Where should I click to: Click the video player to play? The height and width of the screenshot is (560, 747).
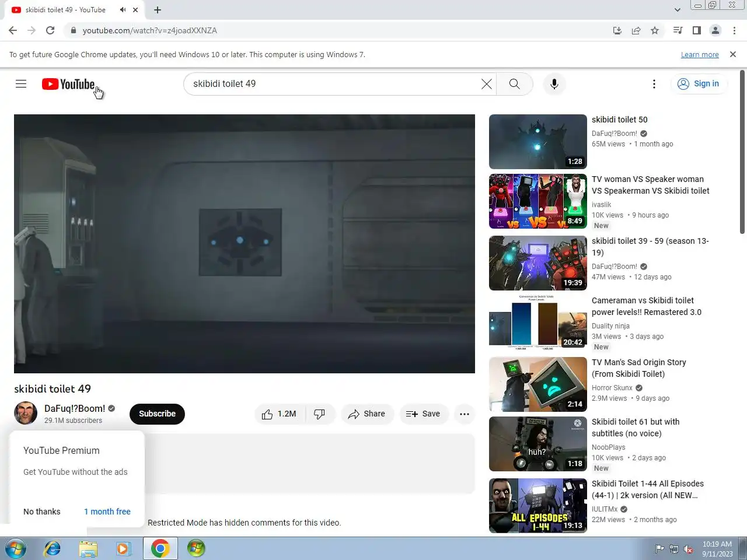coord(245,244)
